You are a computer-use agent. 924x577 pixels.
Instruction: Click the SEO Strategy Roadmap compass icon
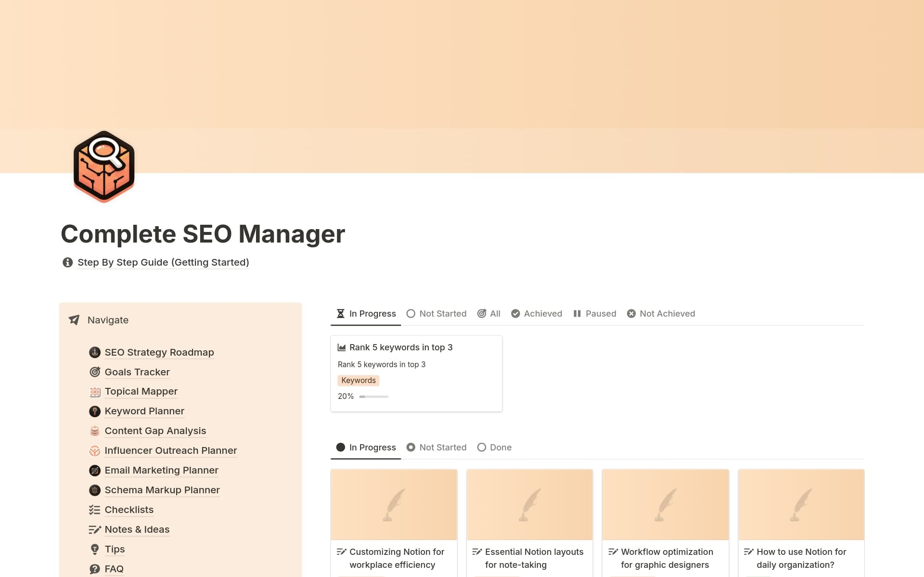point(95,352)
